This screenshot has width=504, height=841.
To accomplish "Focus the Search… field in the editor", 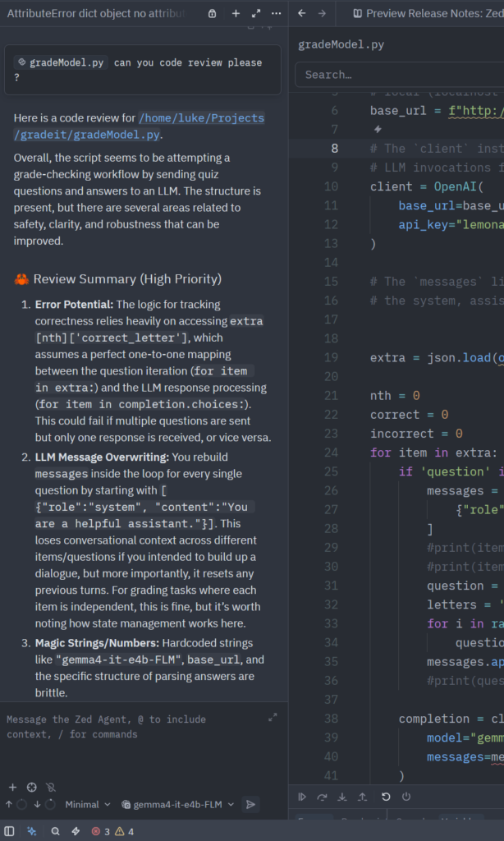I will (x=400, y=75).
